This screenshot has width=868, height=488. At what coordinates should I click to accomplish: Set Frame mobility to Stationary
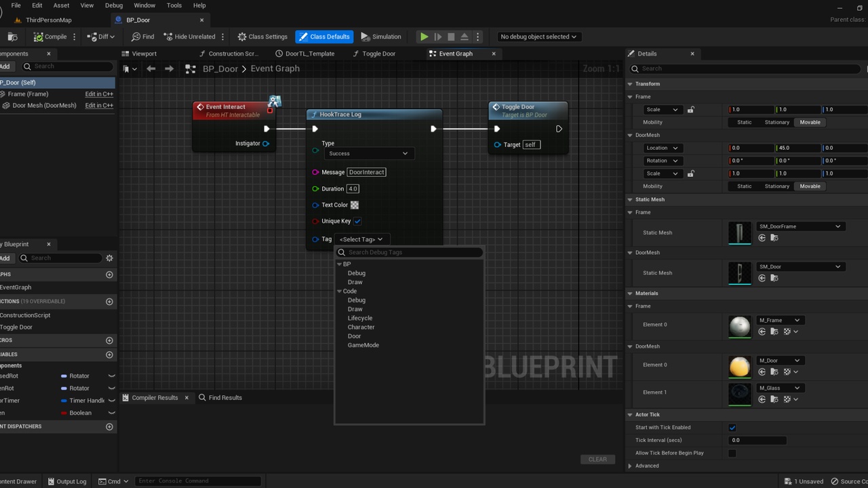pyautogui.click(x=776, y=122)
